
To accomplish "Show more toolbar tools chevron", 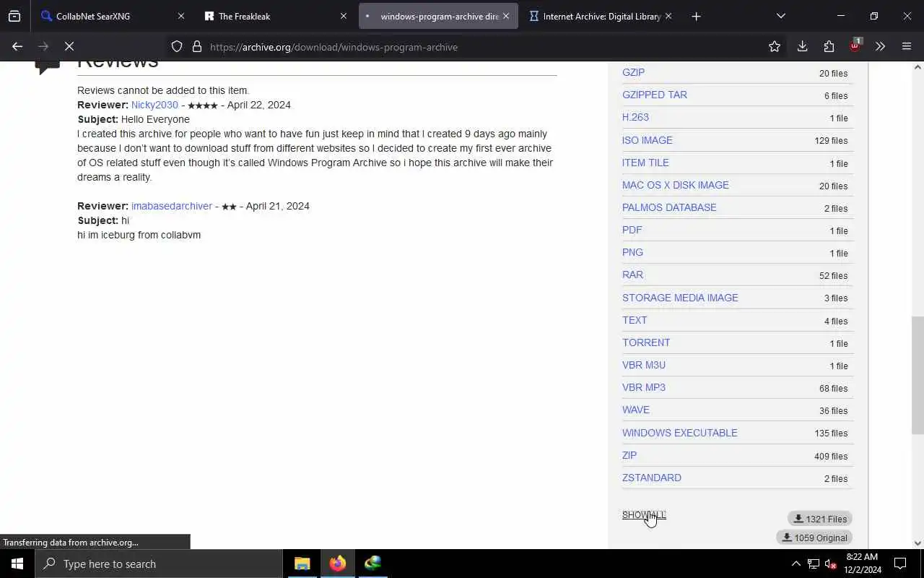I will (880, 46).
